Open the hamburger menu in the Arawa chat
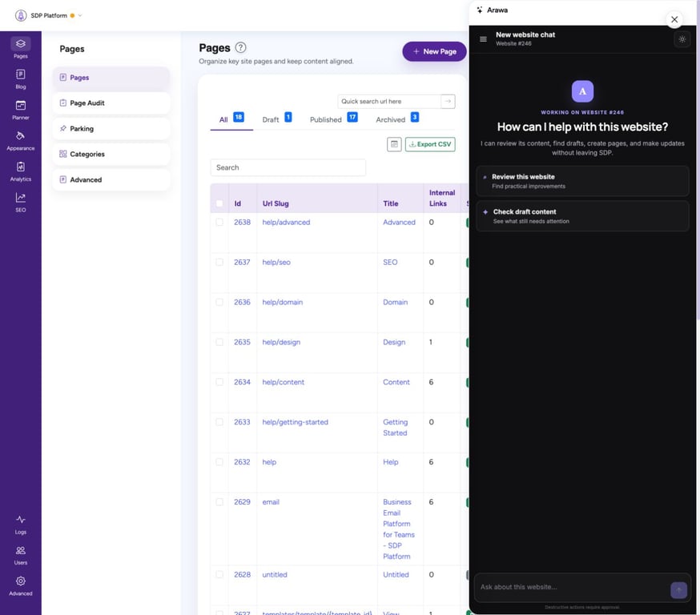The image size is (700, 615). [483, 39]
